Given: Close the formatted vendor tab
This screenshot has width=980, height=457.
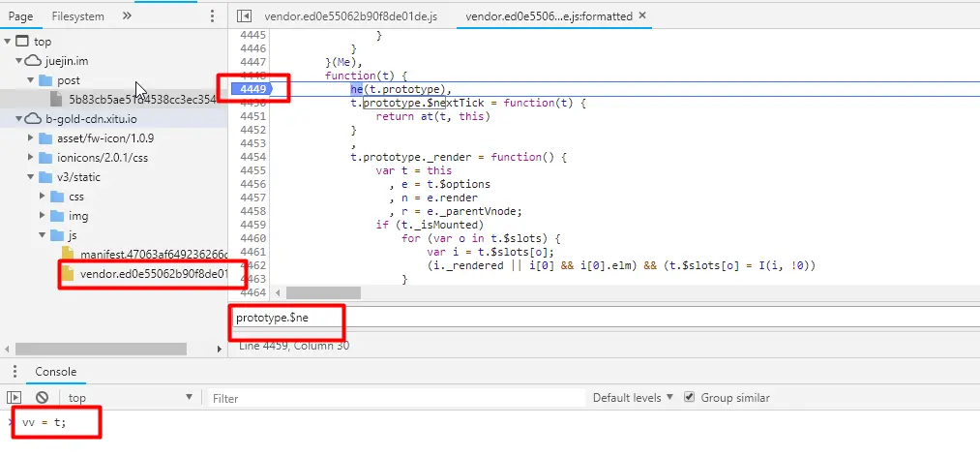Looking at the screenshot, I should point(641,16).
